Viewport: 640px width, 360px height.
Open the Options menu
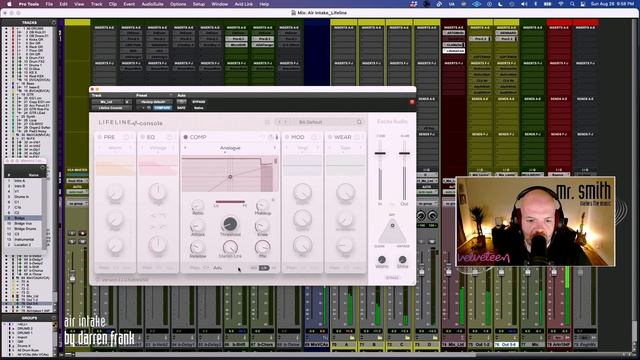[x=178, y=4]
